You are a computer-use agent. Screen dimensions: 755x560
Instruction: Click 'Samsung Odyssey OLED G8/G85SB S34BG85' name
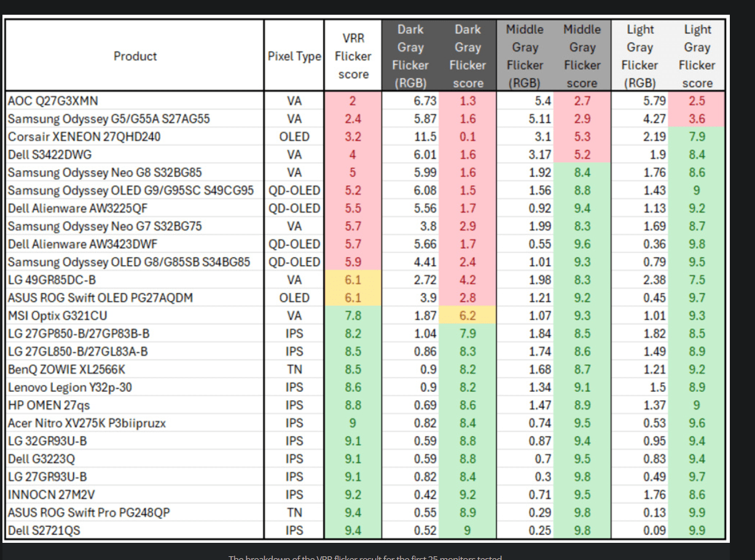click(129, 262)
